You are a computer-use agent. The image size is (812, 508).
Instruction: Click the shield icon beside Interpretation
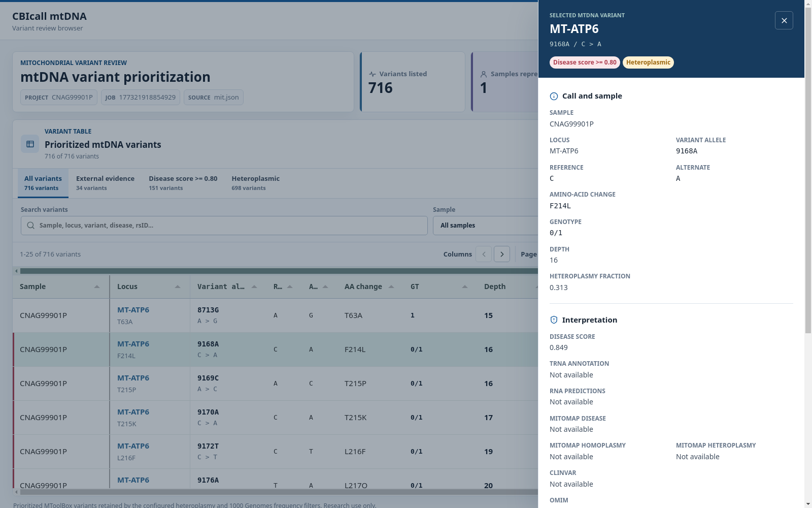click(x=554, y=320)
